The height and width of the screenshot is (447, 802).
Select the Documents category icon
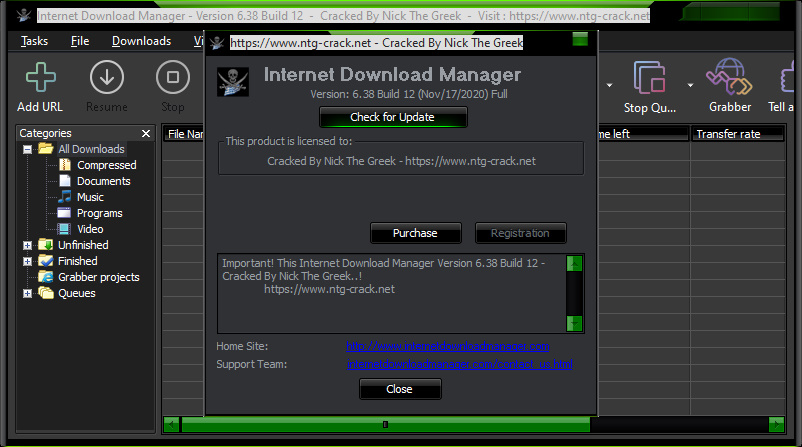[x=65, y=181]
